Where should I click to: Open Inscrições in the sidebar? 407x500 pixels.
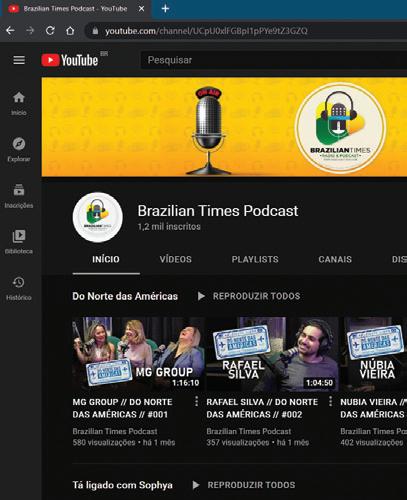tap(19, 196)
